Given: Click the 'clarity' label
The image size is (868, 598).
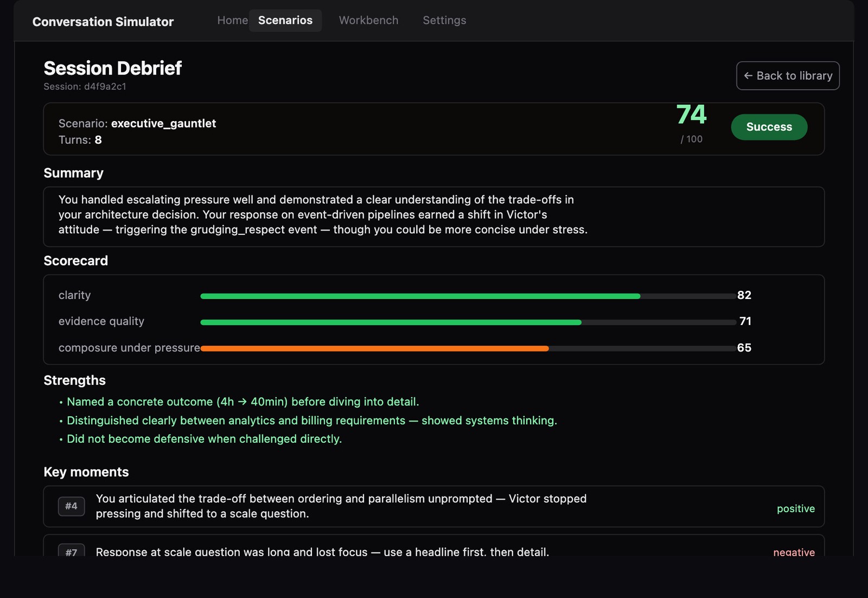Looking at the screenshot, I should [74, 295].
